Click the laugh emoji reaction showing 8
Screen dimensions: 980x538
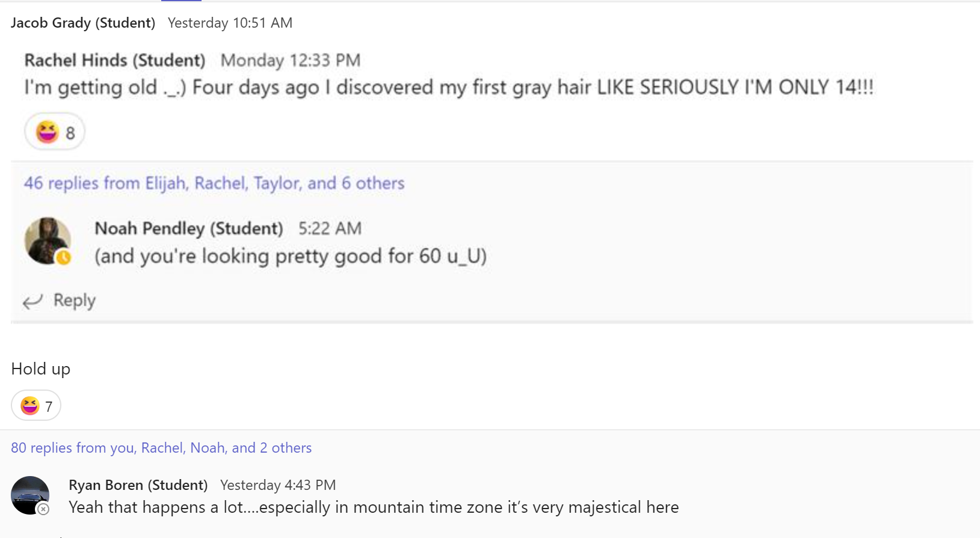coord(54,132)
